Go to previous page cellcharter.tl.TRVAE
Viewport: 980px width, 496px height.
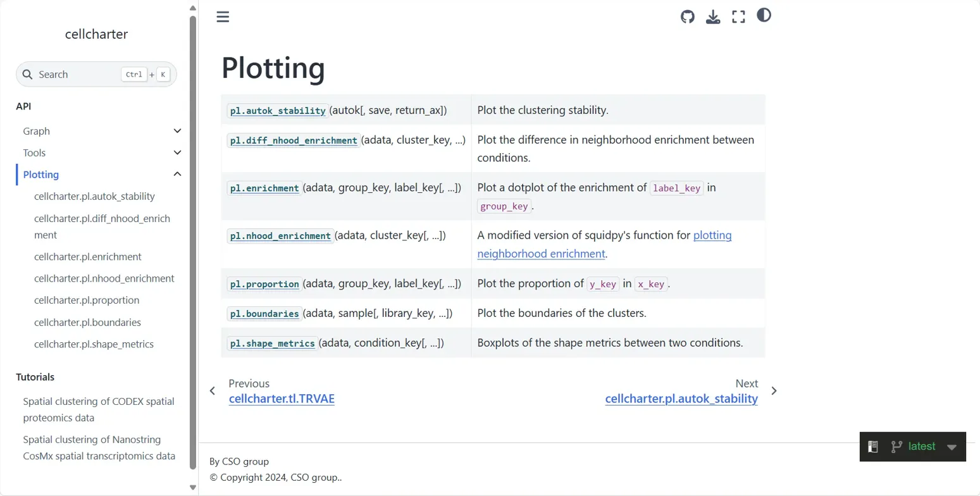282,399
